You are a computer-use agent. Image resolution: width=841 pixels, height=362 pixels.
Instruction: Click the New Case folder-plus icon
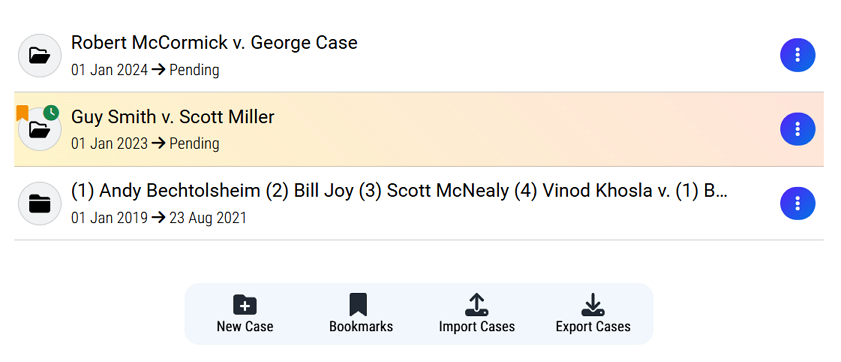click(245, 304)
